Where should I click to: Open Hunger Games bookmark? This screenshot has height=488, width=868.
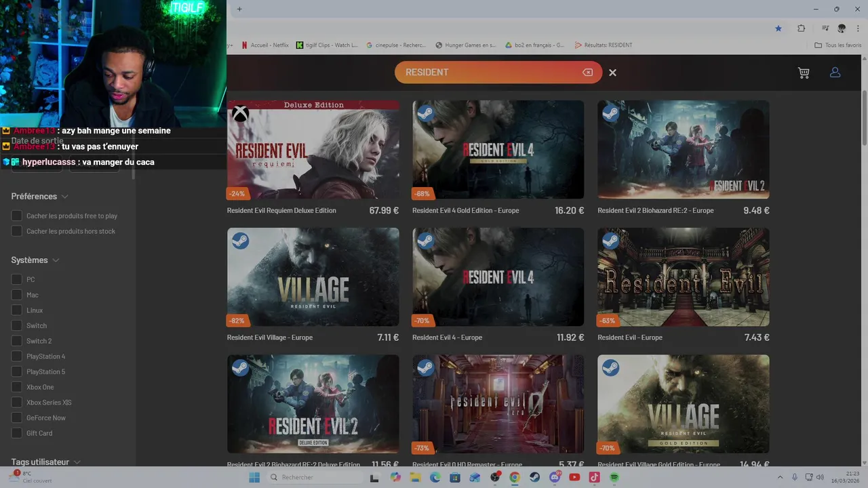[x=466, y=45]
